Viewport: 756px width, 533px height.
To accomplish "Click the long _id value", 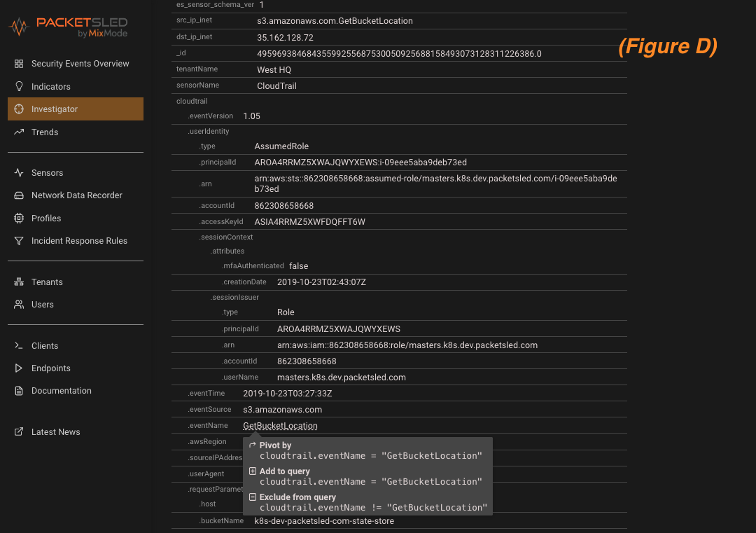I will tap(399, 53).
